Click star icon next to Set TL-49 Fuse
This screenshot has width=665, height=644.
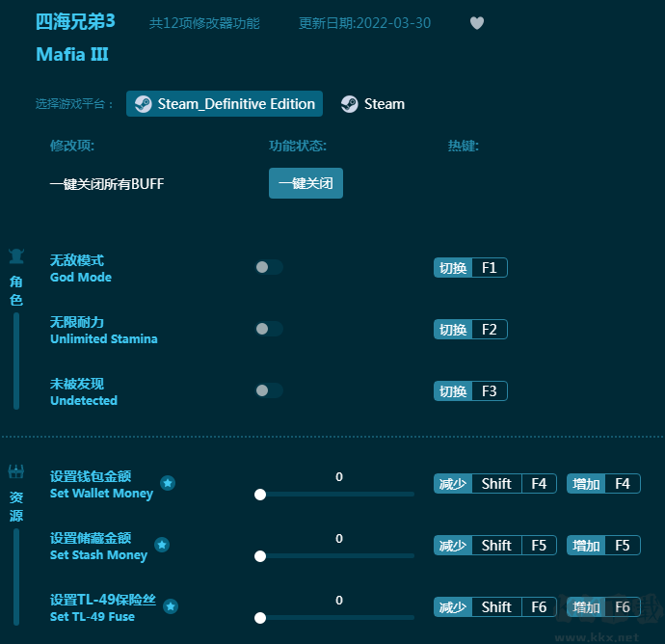171,606
